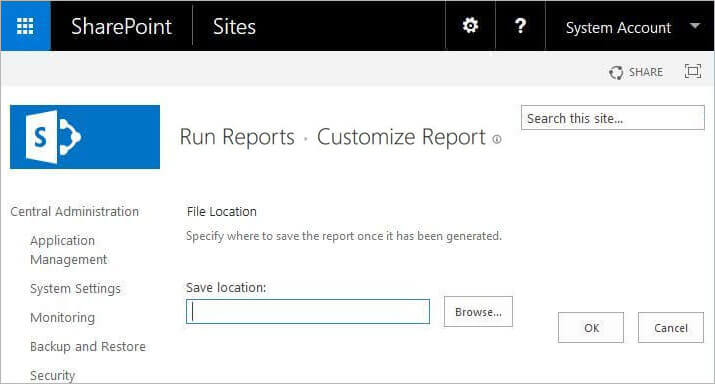Open Security in left navigation
Screen dimensions: 715x384
tap(52, 375)
